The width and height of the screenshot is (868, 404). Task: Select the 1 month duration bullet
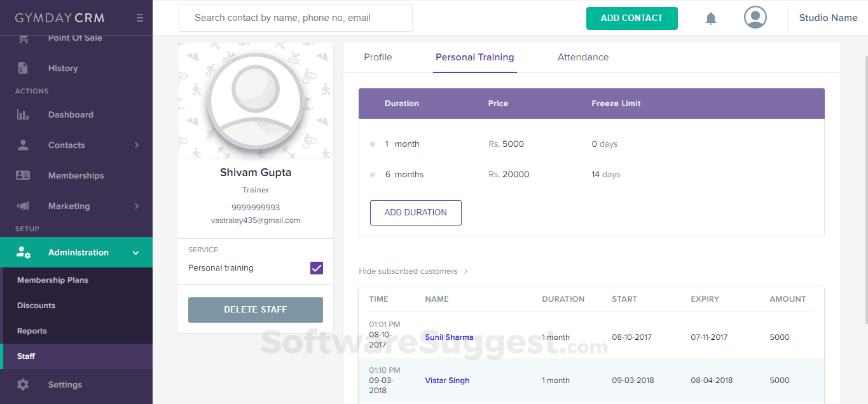[373, 144]
